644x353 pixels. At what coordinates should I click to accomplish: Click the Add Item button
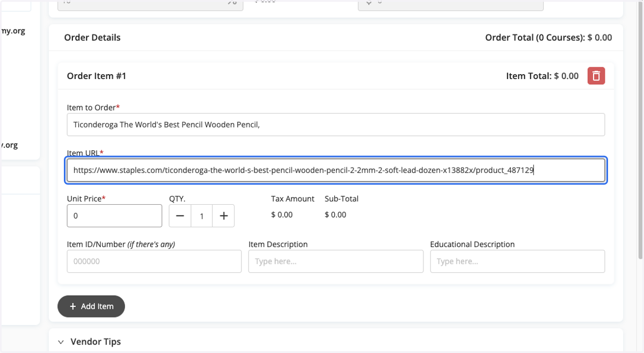(91, 306)
